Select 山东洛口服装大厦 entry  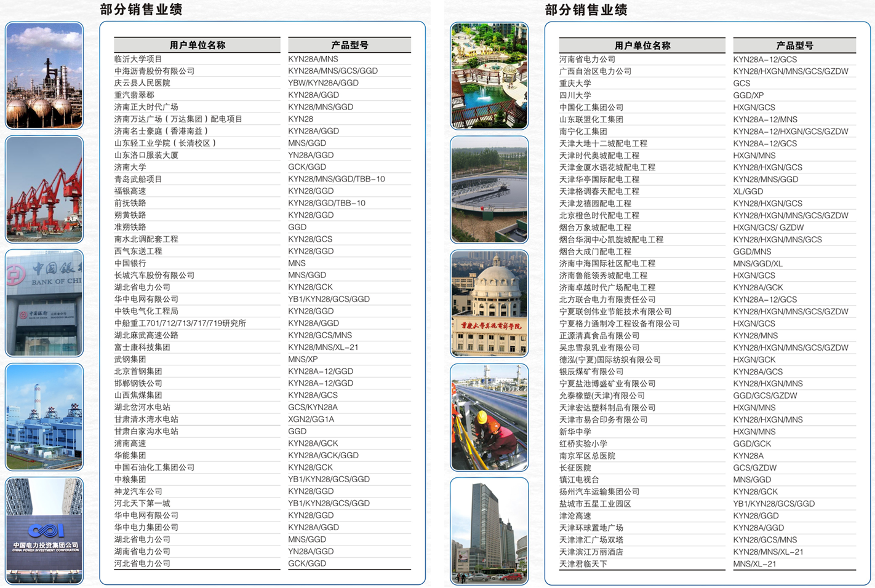(x=146, y=155)
